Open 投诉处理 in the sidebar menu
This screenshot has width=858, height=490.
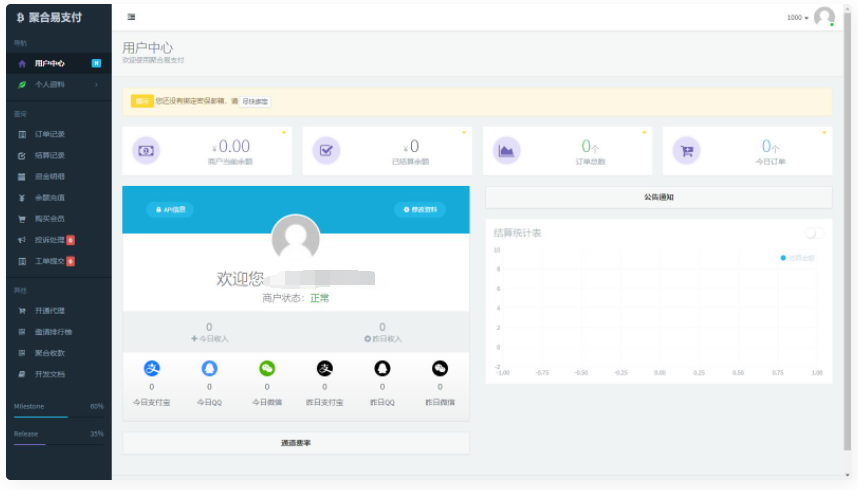tap(50, 240)
